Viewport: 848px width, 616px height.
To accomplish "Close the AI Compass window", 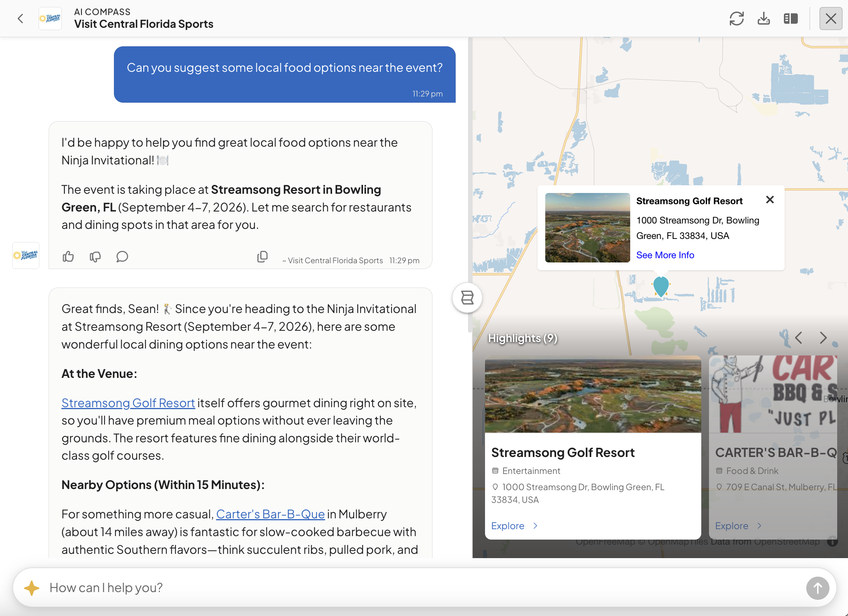I will tap(831, 18).
